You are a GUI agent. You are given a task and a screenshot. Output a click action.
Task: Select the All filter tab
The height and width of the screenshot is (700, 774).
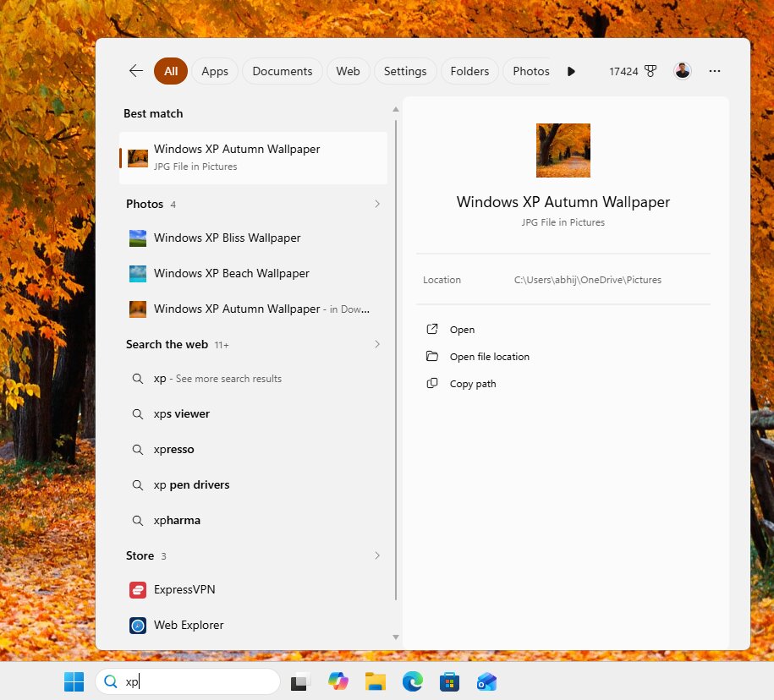171,71
